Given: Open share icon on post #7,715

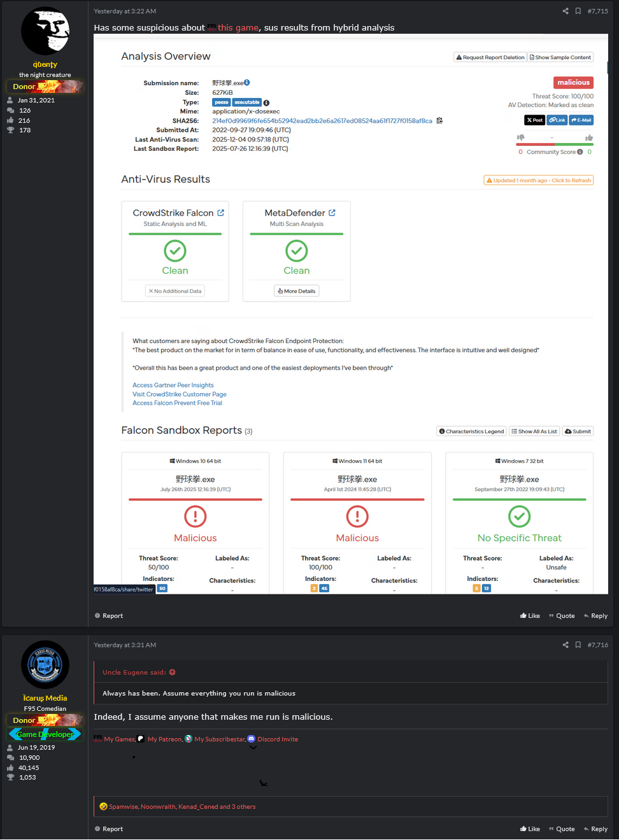Looking at the screenshot, I should (x=566, y=11).
